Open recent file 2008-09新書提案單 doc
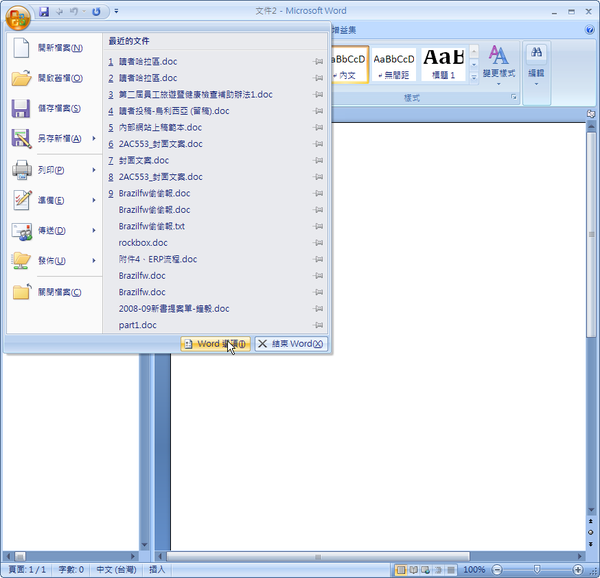Image resolution: width=600 pixels, height=578 pixels. 174,309
